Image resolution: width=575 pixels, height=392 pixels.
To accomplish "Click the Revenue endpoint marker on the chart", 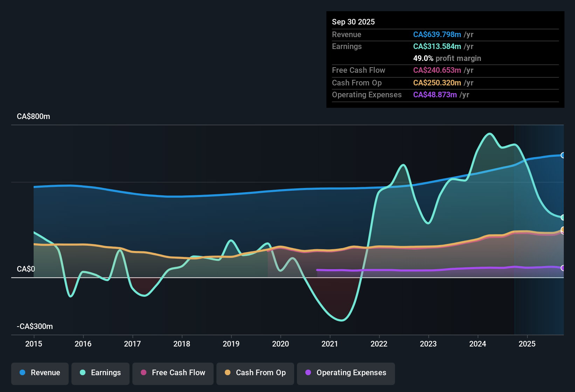I will [563, 155].
